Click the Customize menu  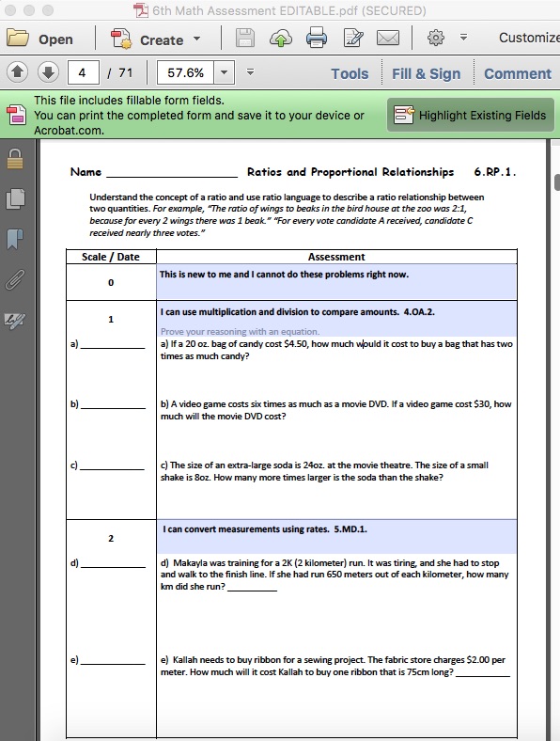[529, 38]
